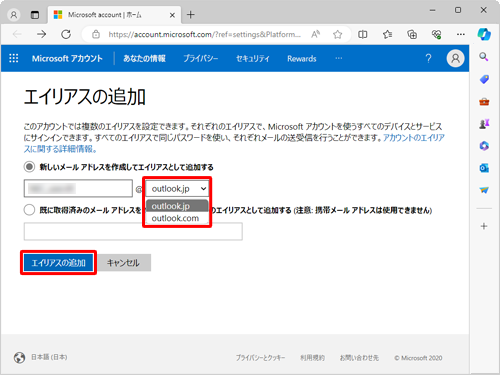Image resolution: width=500 pixels, height=375 pixels.
Task: Click the キャンセル button
Action: point(123,263)
